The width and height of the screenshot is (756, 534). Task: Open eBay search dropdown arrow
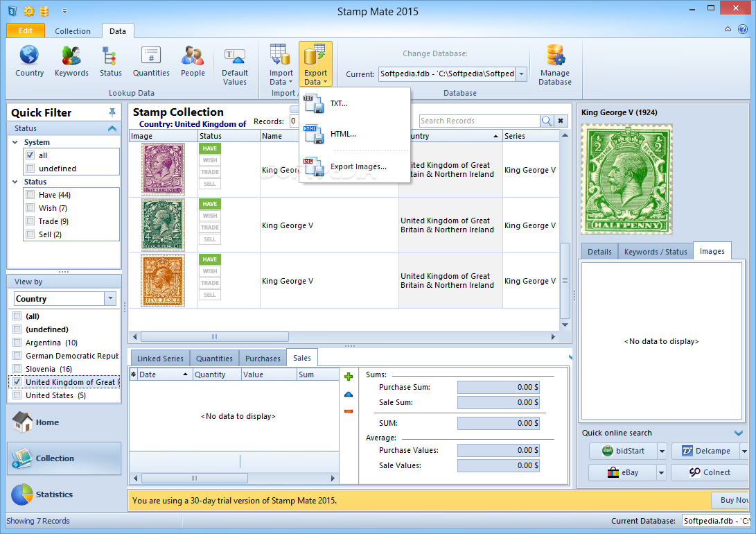click(662, 473)
